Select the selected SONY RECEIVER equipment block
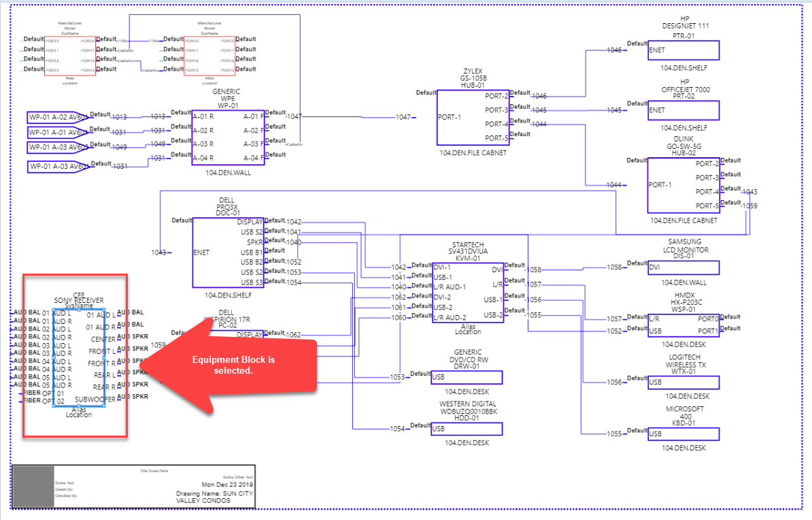The width and height of the screenshot is (812, 520). pos(79,357)
